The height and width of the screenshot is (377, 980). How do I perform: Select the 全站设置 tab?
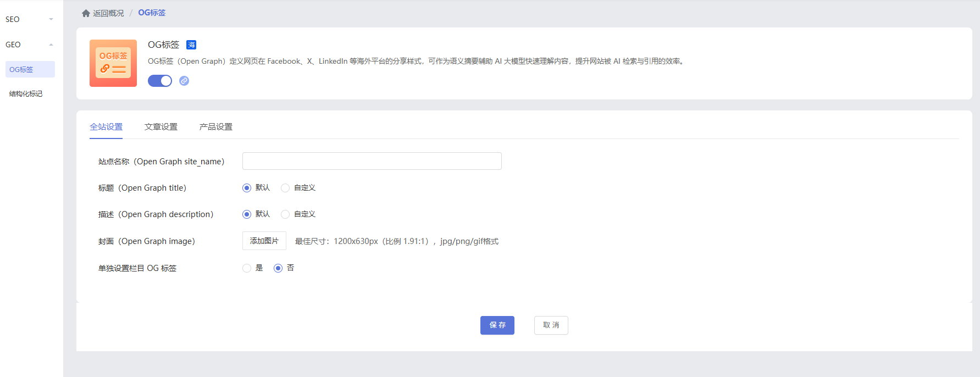106,127
